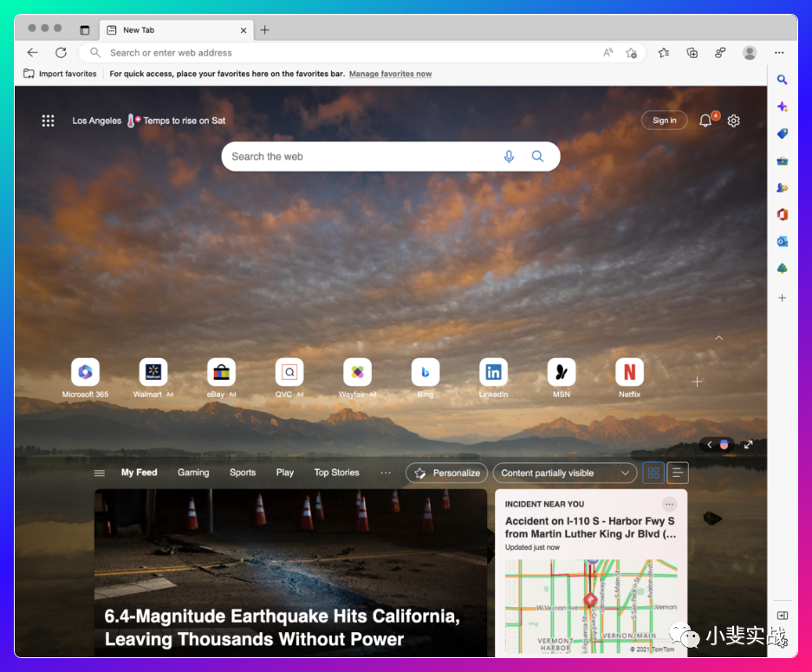This screenshot has height=672, width=812.
Task: Open the sidebar Games icon
Action: pos(782,187)
